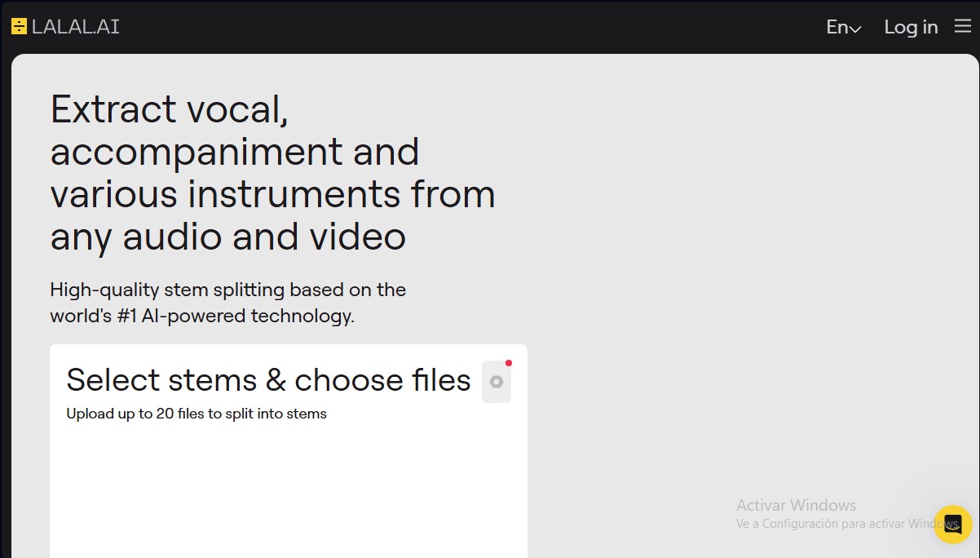
Task: Click the LALAL.AI wordmark to return home
Action: 77,25
